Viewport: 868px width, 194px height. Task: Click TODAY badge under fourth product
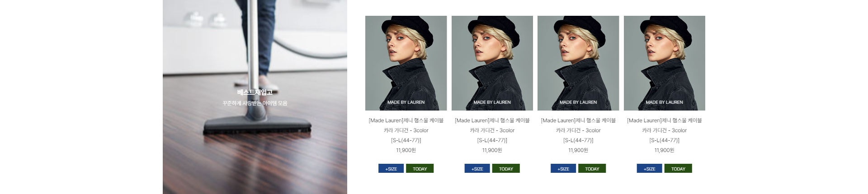678,168
